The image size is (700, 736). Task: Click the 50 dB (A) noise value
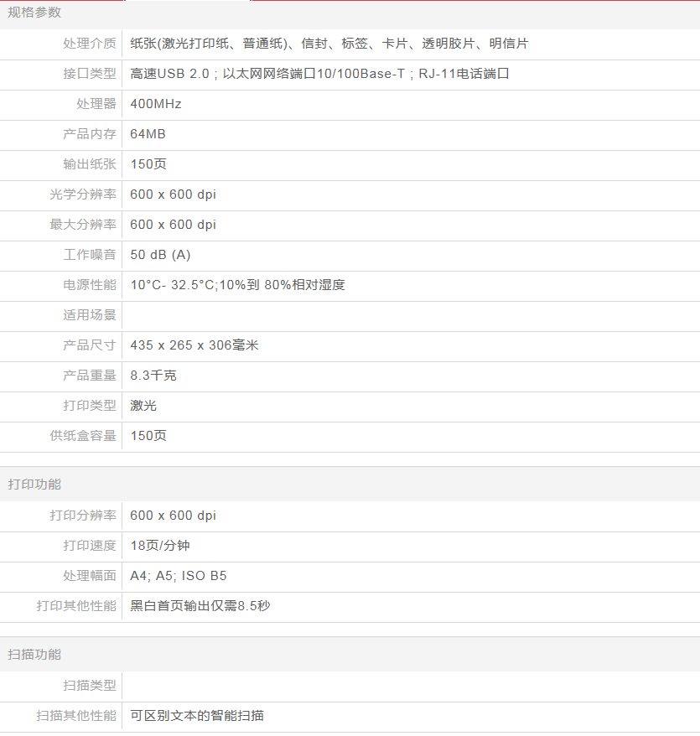[160, 255]
